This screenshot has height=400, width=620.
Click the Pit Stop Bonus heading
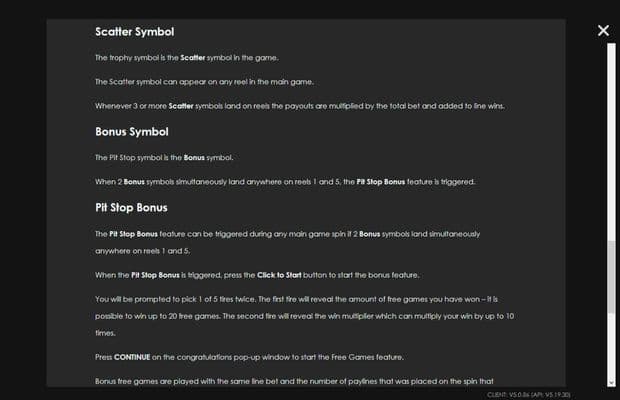point(130,208)
